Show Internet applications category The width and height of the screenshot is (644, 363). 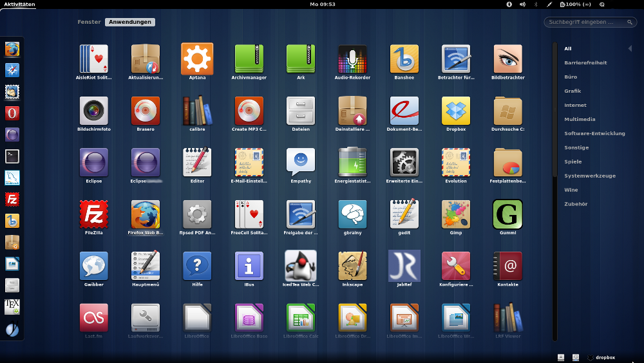tap(575, 105)
